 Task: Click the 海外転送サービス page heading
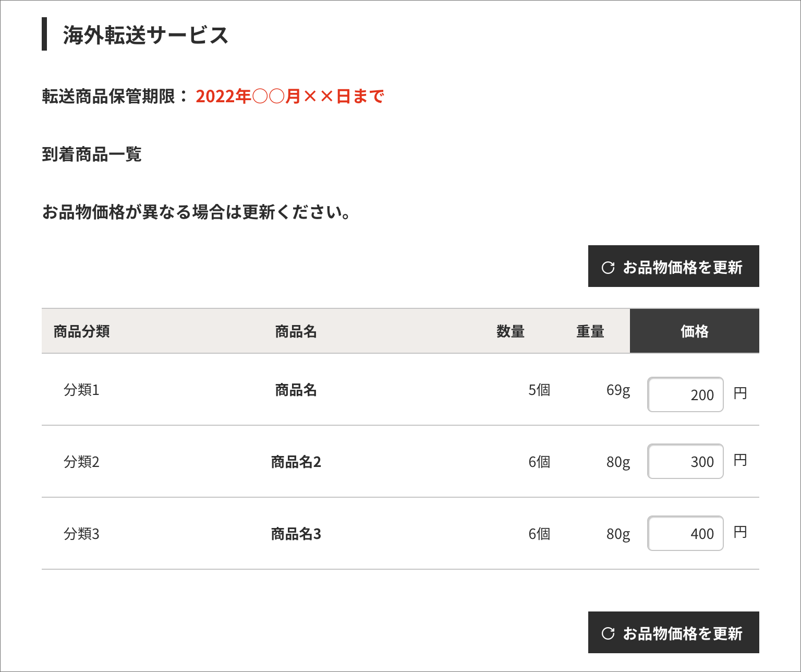coord(145,35)
